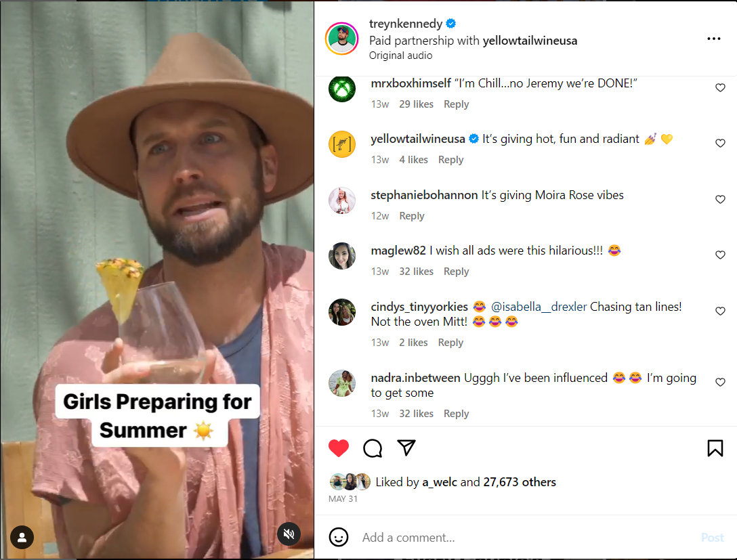Open the comment bubble icon
The width and height of the screenshot is (737, 560).
tap(373, 448)
